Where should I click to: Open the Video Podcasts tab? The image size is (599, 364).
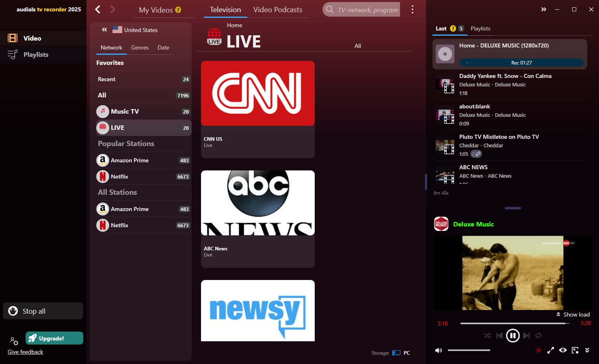click(278, 10)
